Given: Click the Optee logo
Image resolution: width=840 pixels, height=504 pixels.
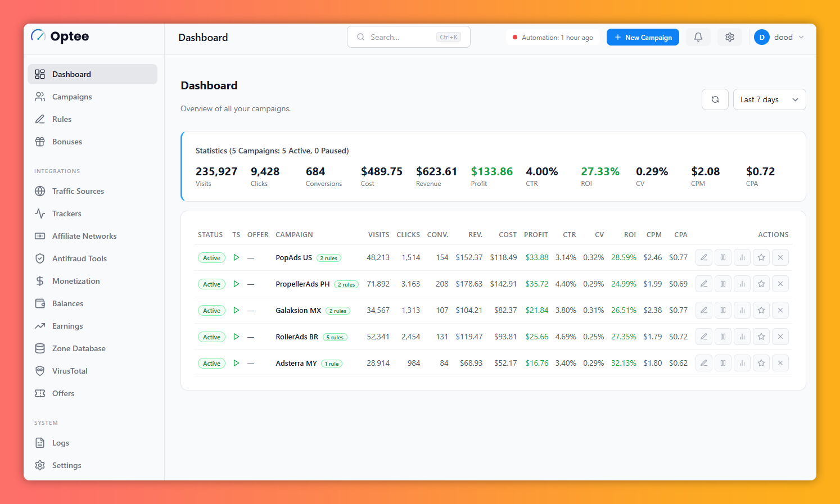Looking at the screenshot, I should [60, 37].
